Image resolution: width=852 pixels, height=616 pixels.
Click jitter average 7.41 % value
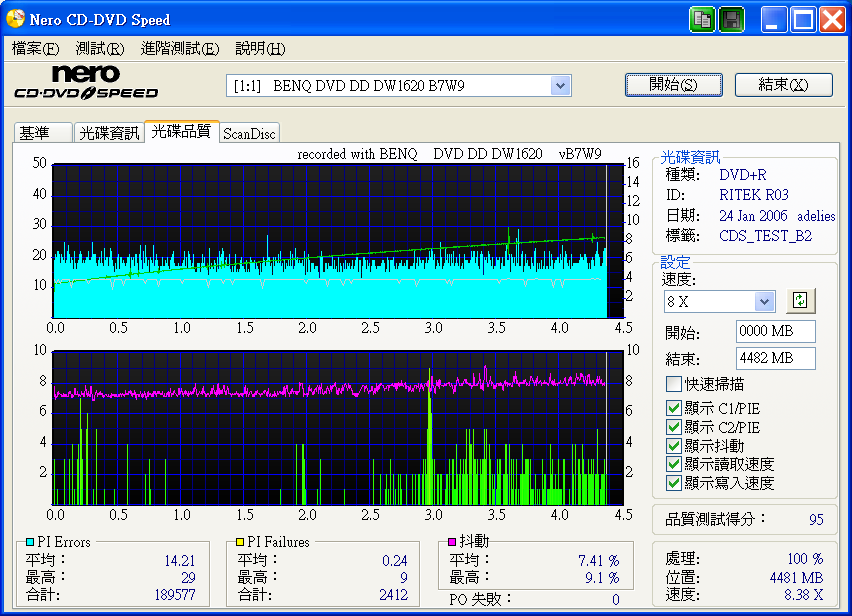point(599,560)
